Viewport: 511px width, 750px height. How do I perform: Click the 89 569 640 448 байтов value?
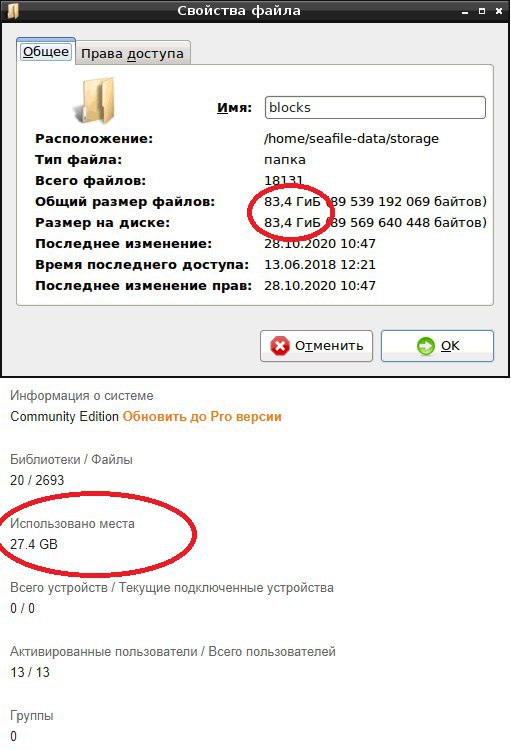(408, 222)
